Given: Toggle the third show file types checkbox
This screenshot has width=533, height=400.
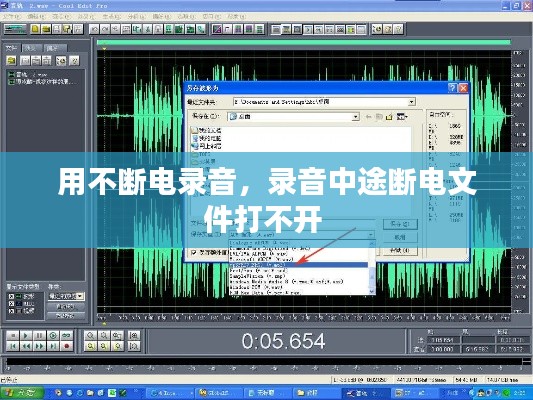Looking at the screenshot, I should pos(11,311).
